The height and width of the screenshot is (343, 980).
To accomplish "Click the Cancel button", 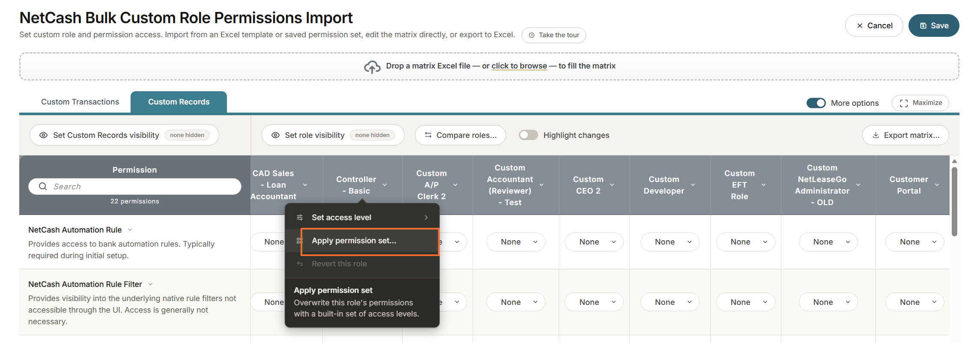I will [x=874, y=26].
